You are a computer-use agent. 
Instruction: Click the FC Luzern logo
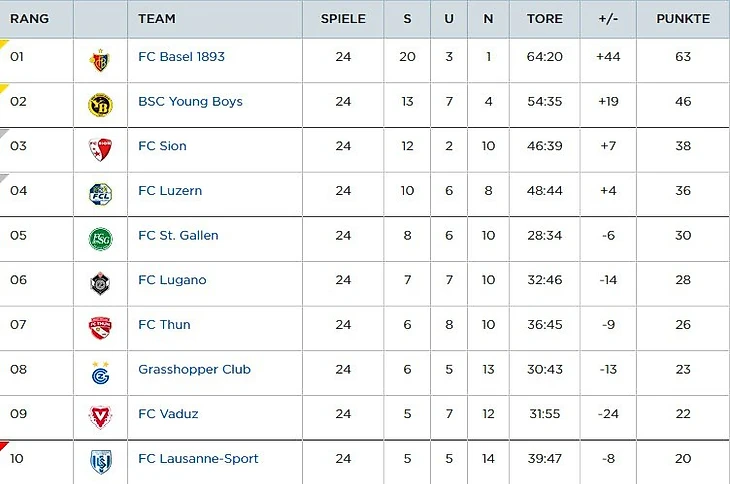click(100, 193)
